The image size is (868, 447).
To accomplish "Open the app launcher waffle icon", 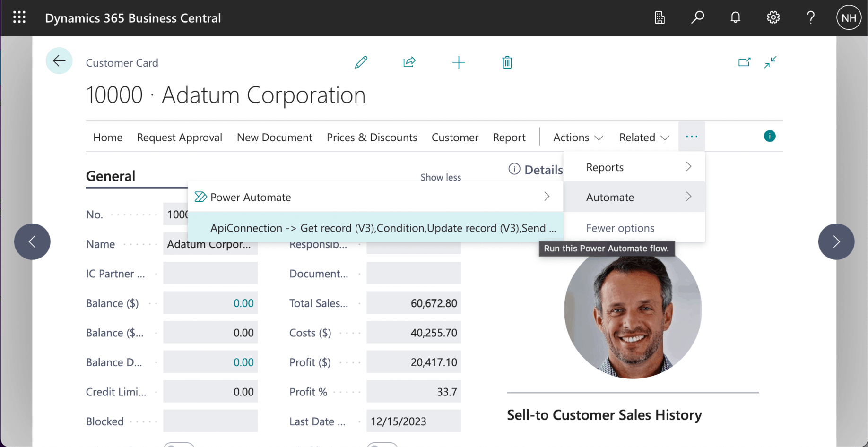I will point(19,18).
